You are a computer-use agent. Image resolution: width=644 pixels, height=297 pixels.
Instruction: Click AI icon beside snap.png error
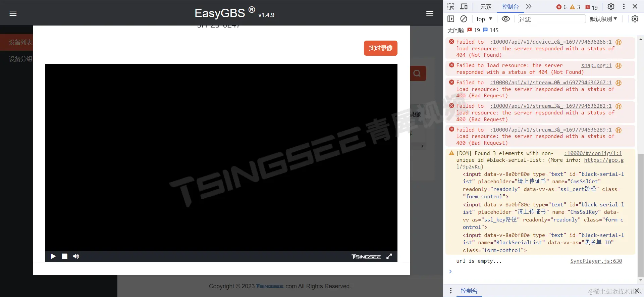pyautogui.click(x=619, y=66)
